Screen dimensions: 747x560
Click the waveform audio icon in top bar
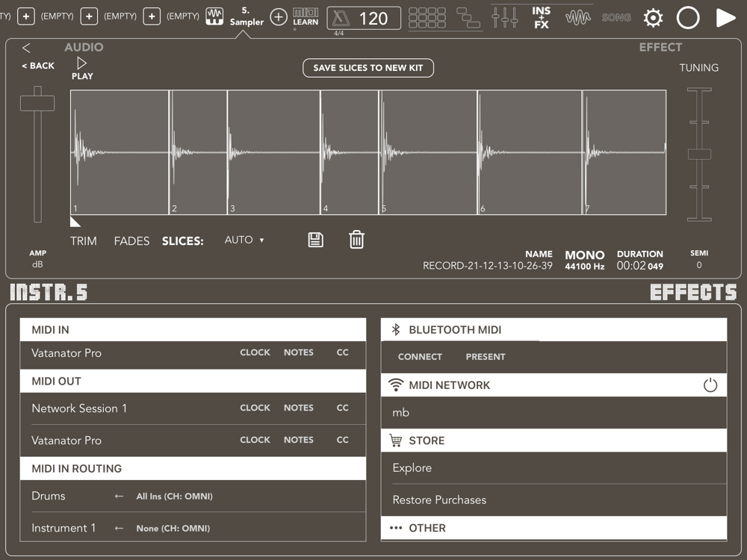(577, 17)
